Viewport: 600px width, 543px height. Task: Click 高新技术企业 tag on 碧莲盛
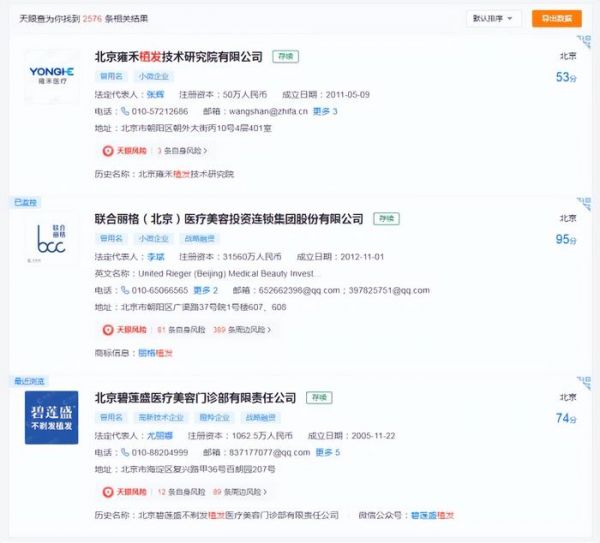click(x=152, y=417)
